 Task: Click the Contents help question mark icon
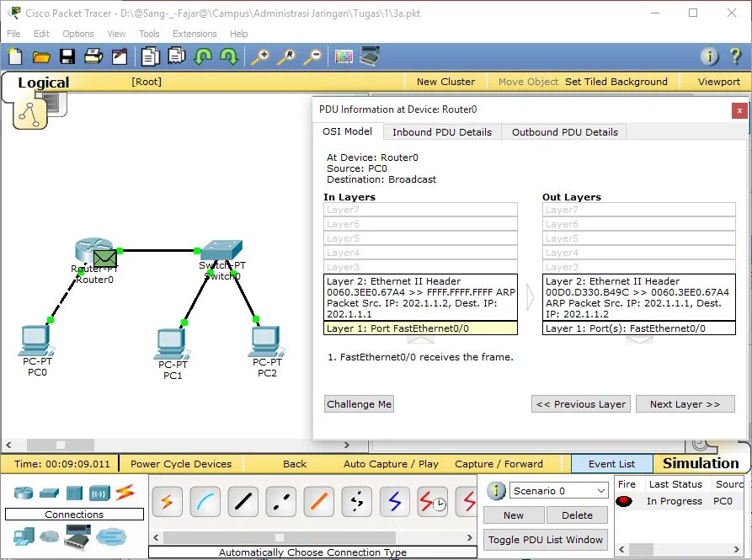click(x=735, y=56)
